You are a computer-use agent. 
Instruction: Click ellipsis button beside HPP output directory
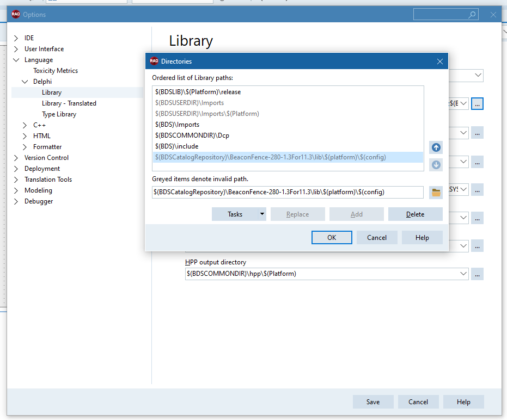pos(477,274)
